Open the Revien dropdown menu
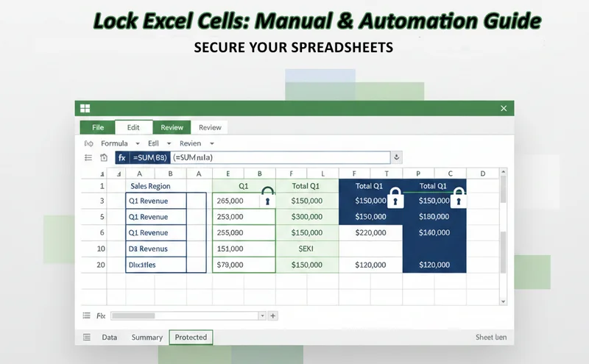 [x=197, y=143]
